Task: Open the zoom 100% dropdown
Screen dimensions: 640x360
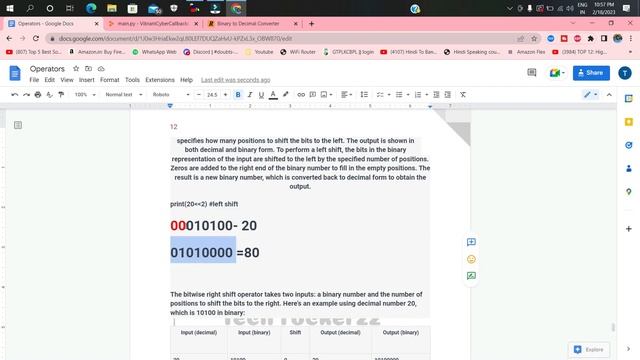Action: (85, 95)
